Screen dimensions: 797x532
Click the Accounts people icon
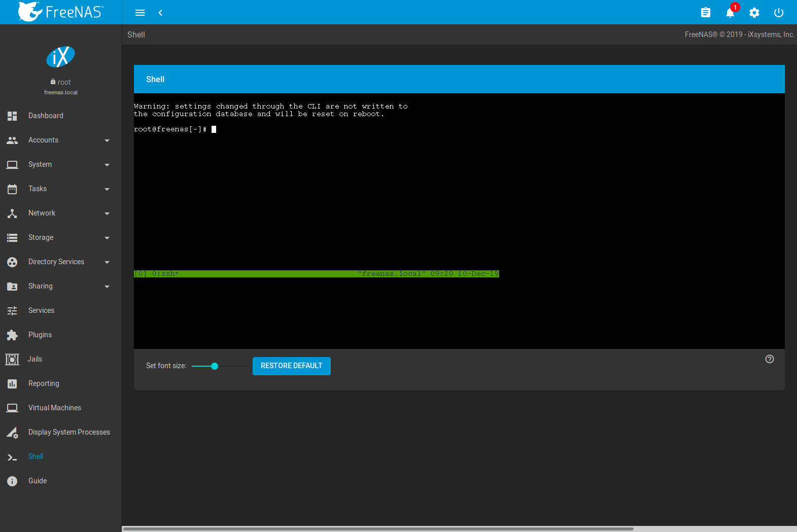click(x=12, y=140)
